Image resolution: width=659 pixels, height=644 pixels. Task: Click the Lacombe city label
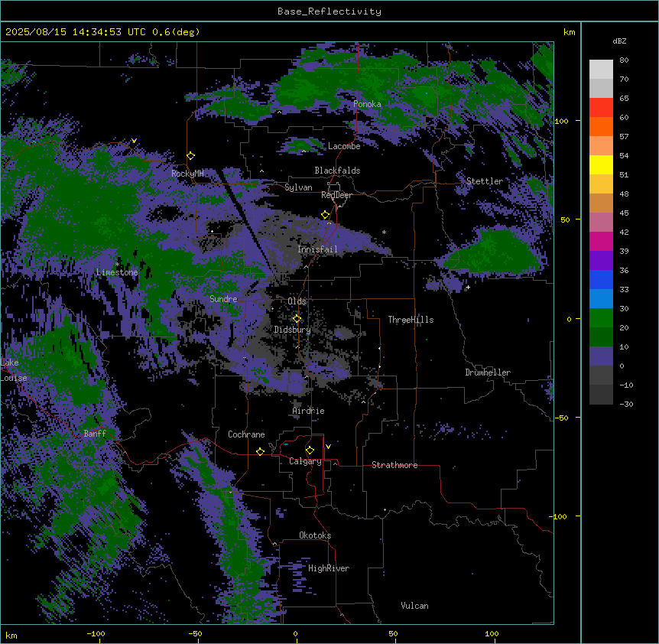click(344, 146)
